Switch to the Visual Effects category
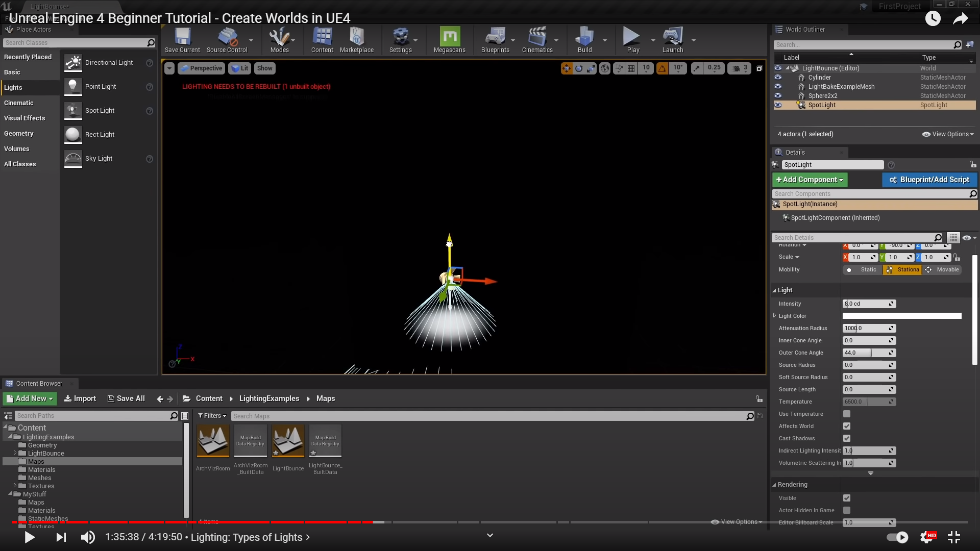The height and width of the screenshot is (551, 980). point(24,118)
